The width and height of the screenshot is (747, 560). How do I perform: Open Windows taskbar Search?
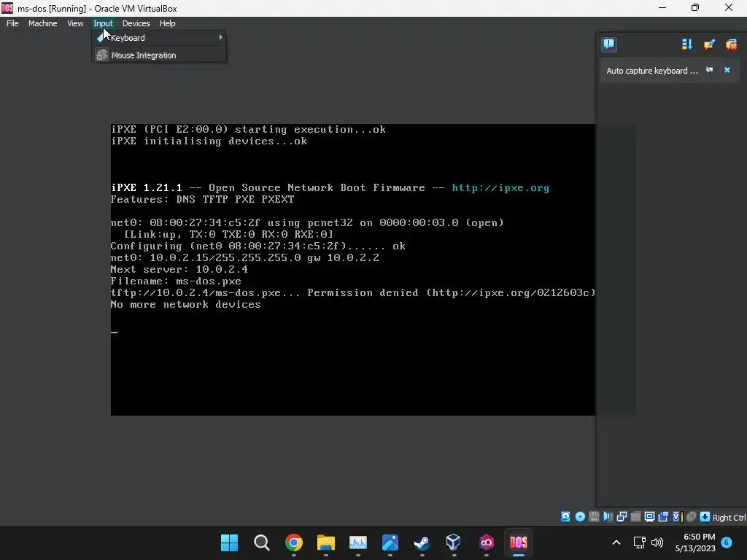[262, 542]
